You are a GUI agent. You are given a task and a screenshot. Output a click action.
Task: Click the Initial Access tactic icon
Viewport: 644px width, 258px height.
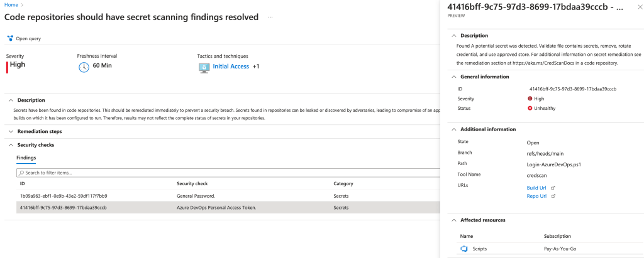click(203, 67)
